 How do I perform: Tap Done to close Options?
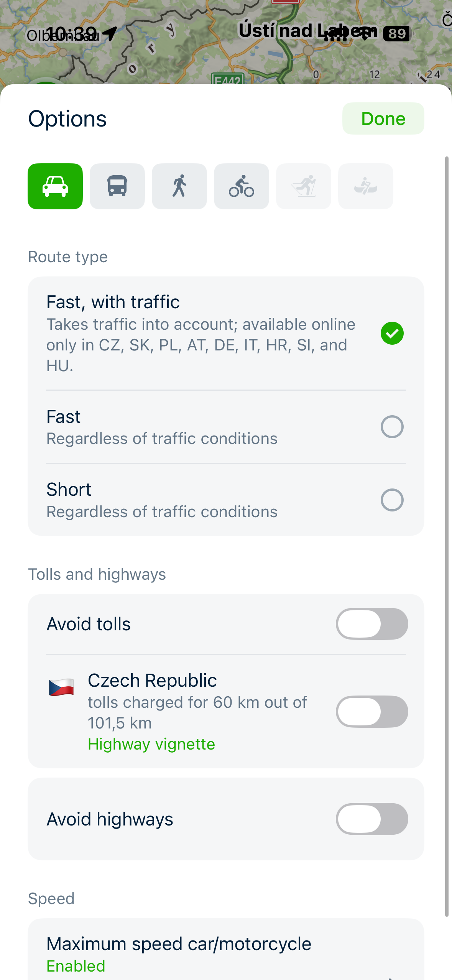[x=383, y=118]
